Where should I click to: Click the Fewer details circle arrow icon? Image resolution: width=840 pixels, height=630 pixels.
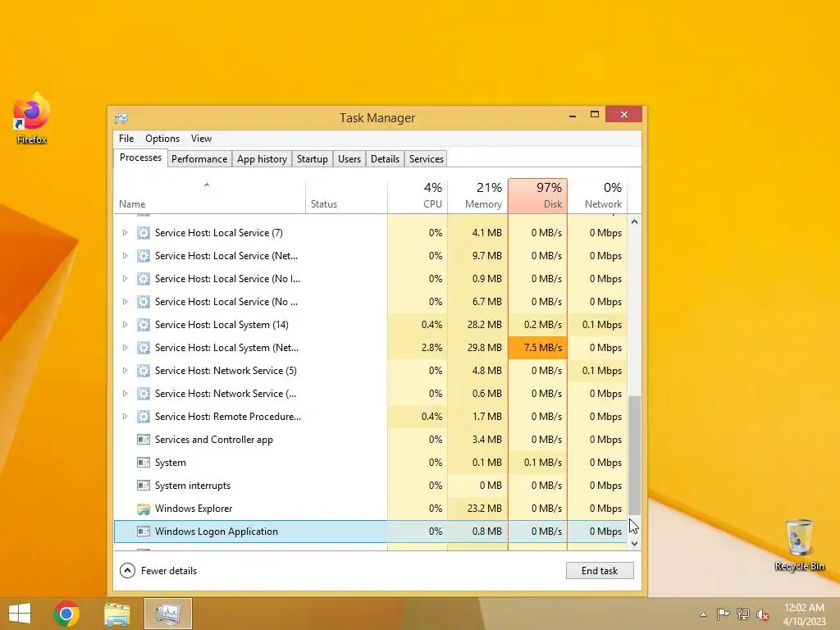tap(127, 571)
